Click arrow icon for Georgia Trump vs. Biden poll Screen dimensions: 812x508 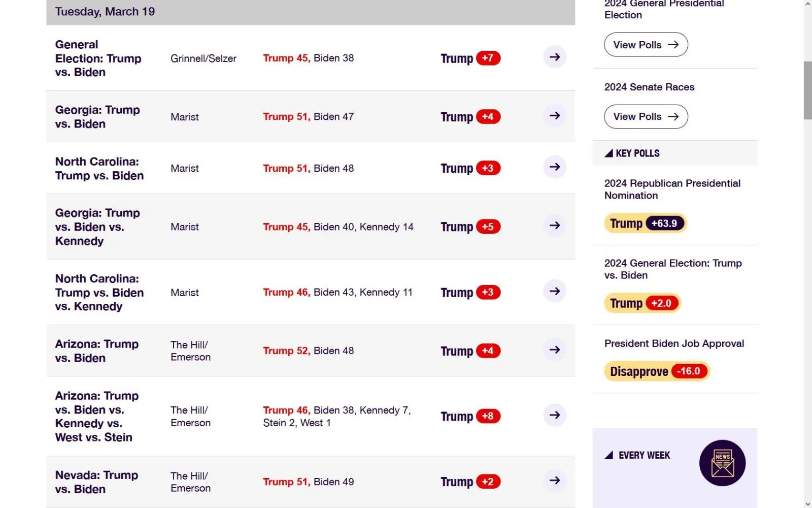555,116
